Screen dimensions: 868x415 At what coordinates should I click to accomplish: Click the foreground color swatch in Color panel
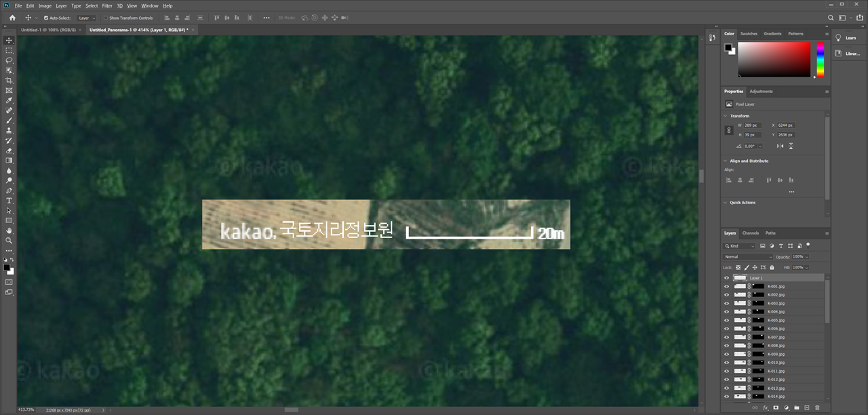(x=728, y=47)
